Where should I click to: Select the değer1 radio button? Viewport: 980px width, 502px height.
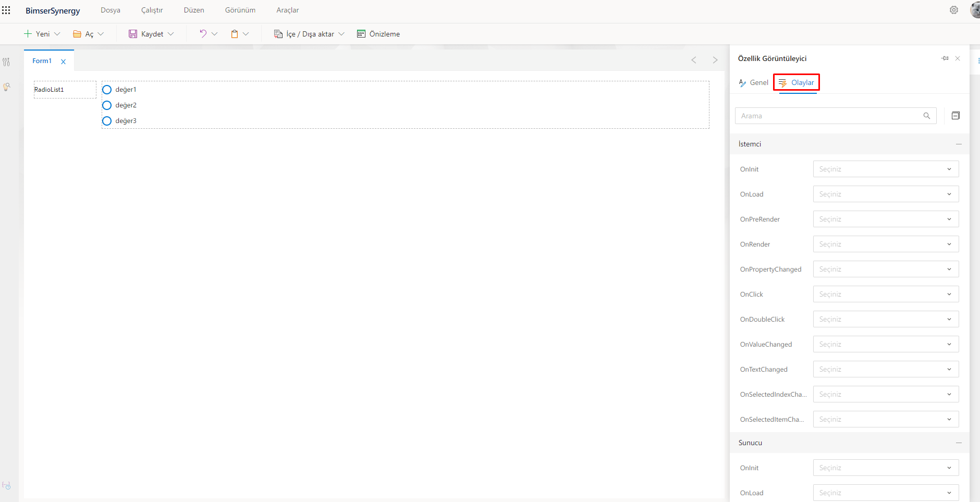[x=107, y=90]
